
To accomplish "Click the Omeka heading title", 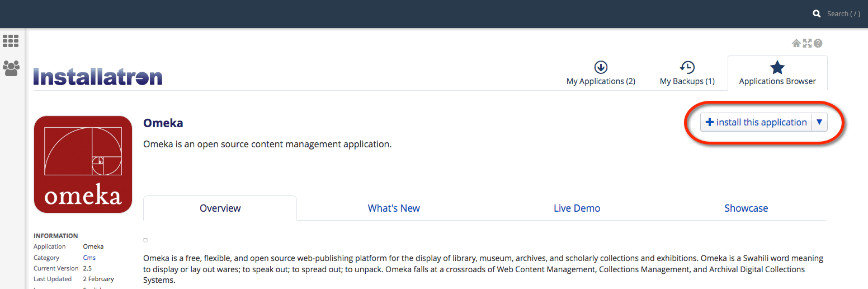I will [163, 123].
